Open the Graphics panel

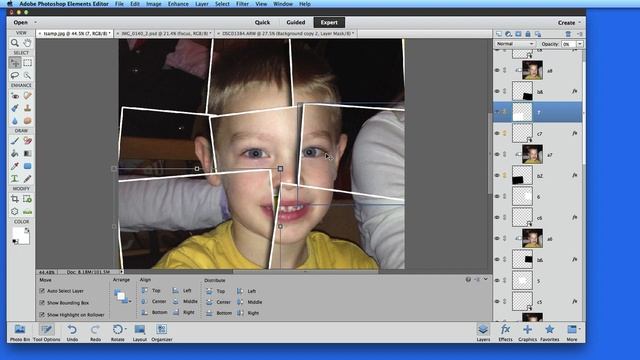pyautogui.click(x=527, y=332)
